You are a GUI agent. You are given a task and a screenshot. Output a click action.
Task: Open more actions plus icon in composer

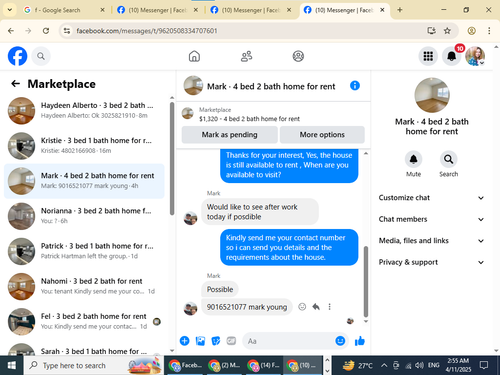click(184, 341)
